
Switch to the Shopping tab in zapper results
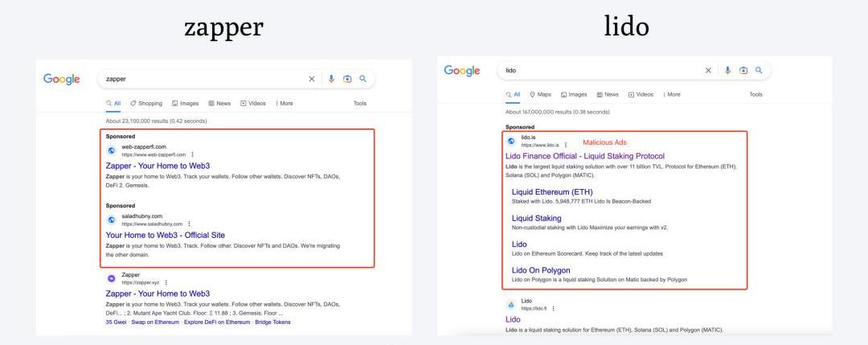click(147, 104)
